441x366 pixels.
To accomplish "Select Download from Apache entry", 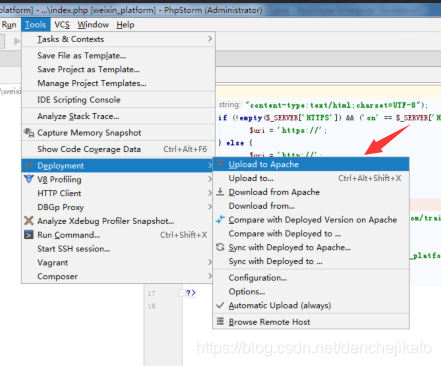I will 274,192.
